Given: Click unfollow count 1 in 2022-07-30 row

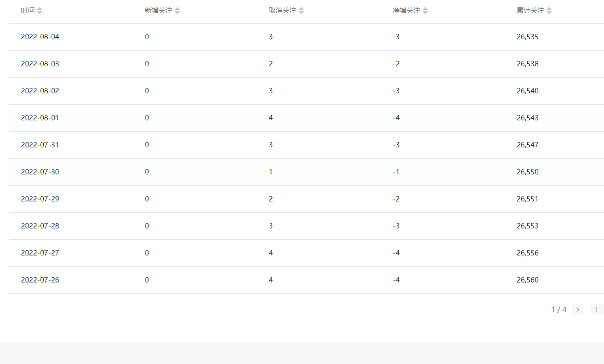Looking at the screenshot, I should [271, 172].
